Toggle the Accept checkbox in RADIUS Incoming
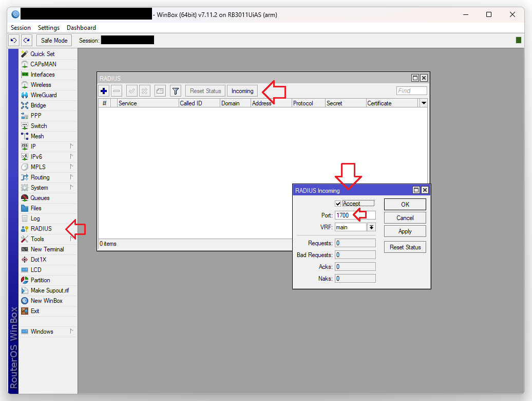Viewport: 532px width, 401px height. click(338, 204)
